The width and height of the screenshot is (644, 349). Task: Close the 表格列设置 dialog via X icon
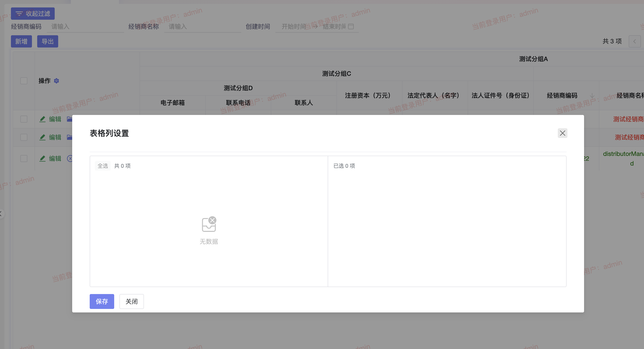[562, 133]
